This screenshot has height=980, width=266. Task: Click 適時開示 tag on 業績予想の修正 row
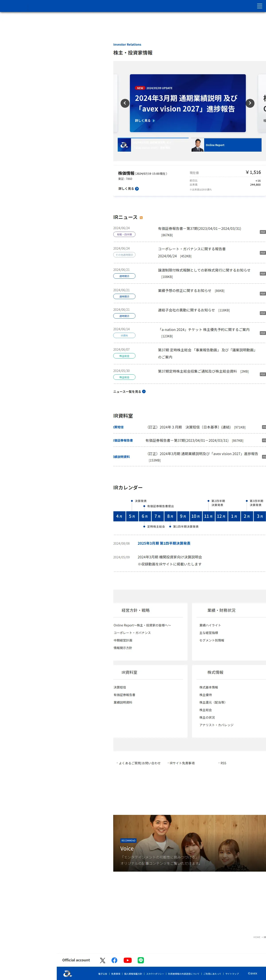pos(124,296)
